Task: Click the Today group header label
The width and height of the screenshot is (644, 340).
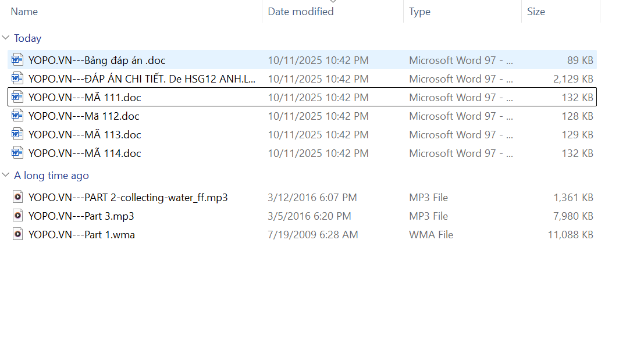Action: point(27,38)
